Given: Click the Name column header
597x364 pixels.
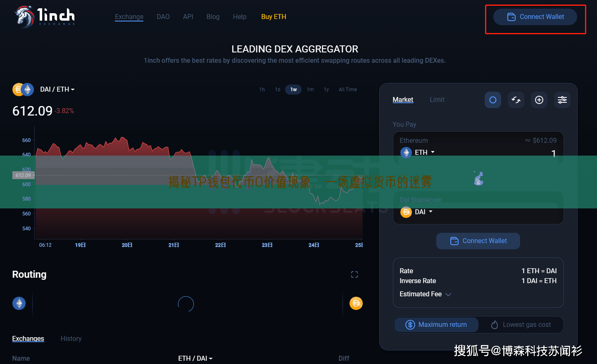Looking at the screenshot, I should [x=21, y=359].
